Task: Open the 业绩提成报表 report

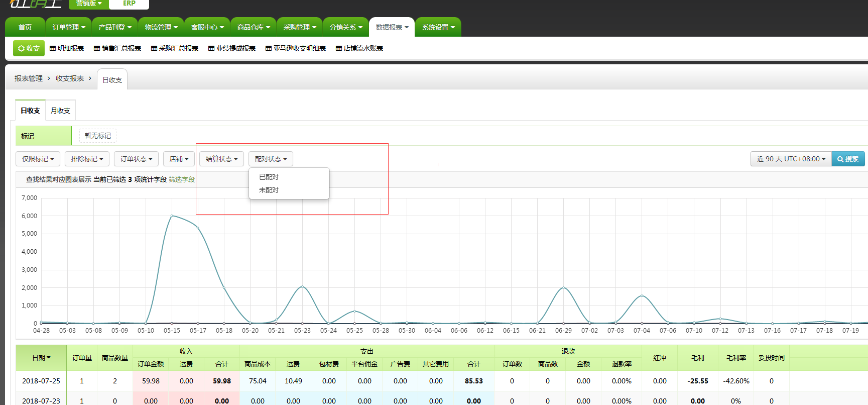Action: coord(232,48)
